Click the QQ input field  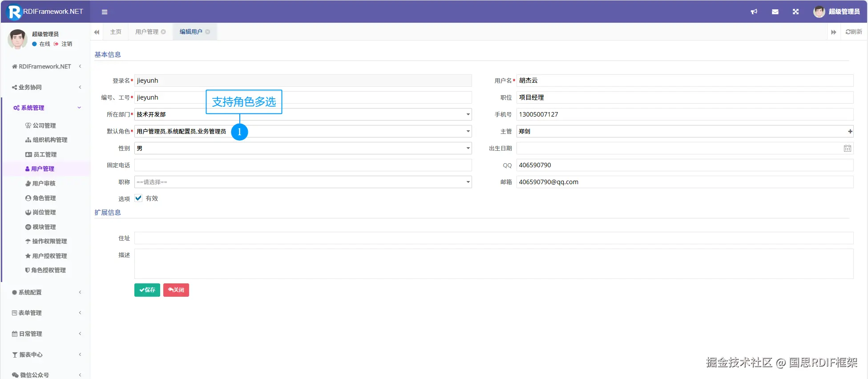[x=685, y=165]
